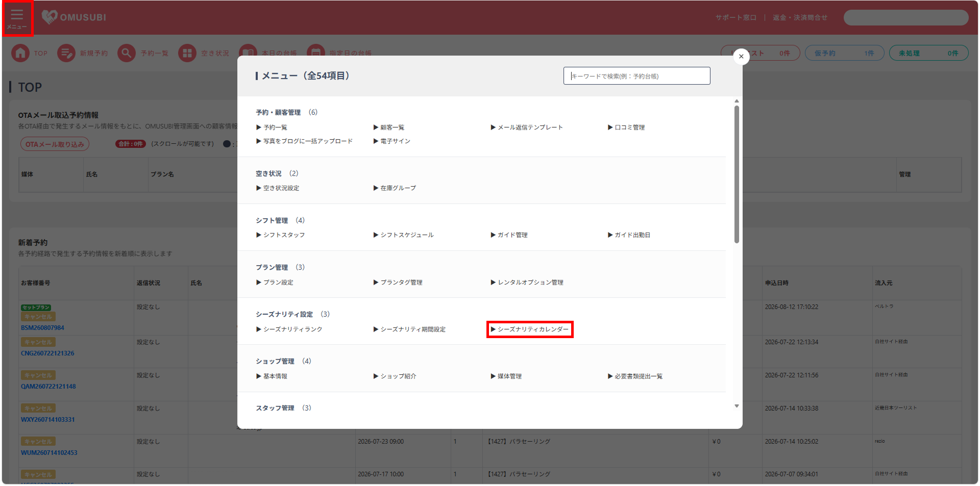Open the 未処理 0件 status button
Image resolution: width=980 pixels, height=486 pixels.
tap(928, 53)
